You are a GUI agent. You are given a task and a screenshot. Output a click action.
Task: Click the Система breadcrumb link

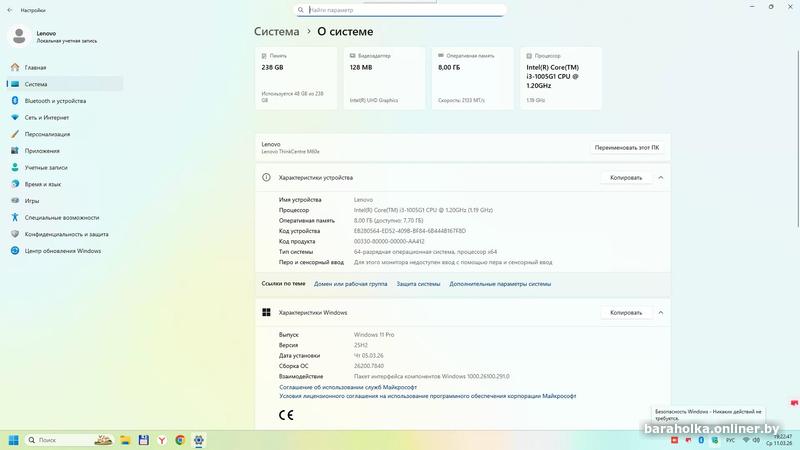(277, 32)
